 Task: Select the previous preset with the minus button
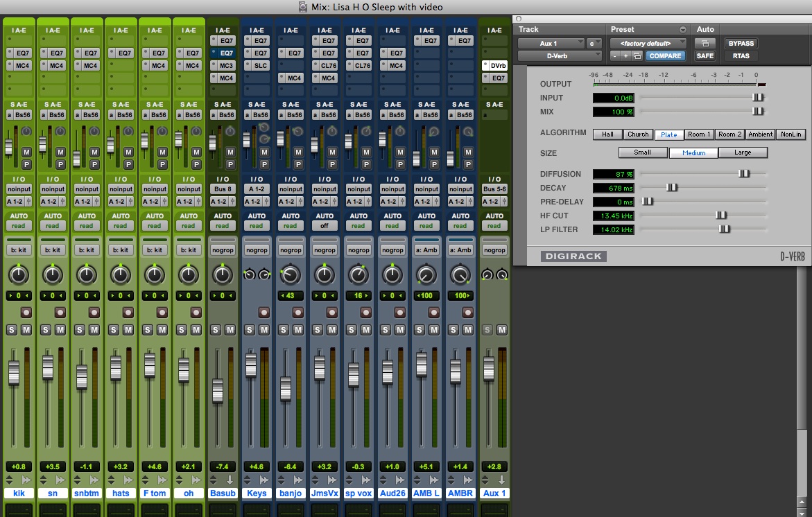(614, 56)
